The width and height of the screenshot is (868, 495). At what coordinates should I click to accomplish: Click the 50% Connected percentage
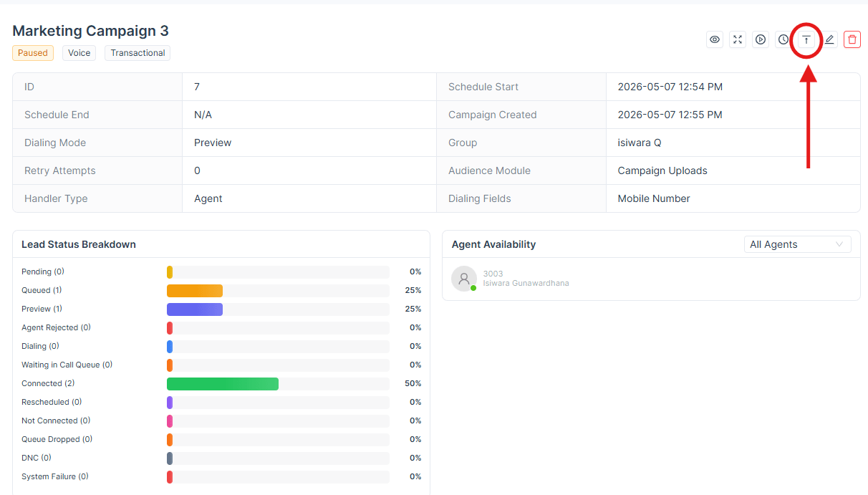tap(413, 383)
